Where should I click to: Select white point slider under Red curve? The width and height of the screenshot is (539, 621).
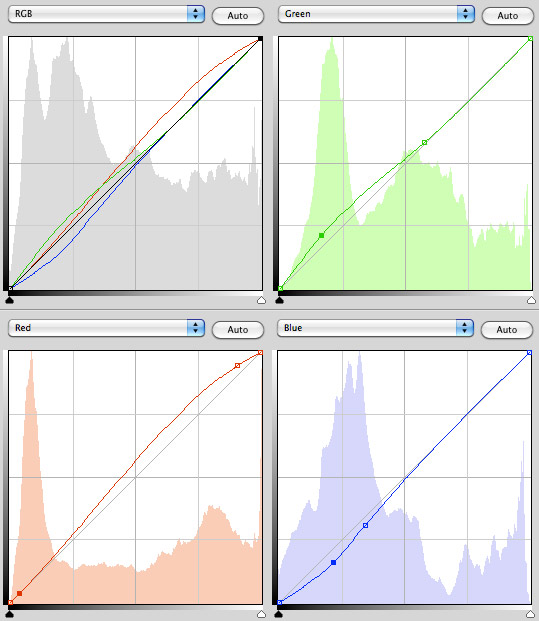[x=261, y=614]
